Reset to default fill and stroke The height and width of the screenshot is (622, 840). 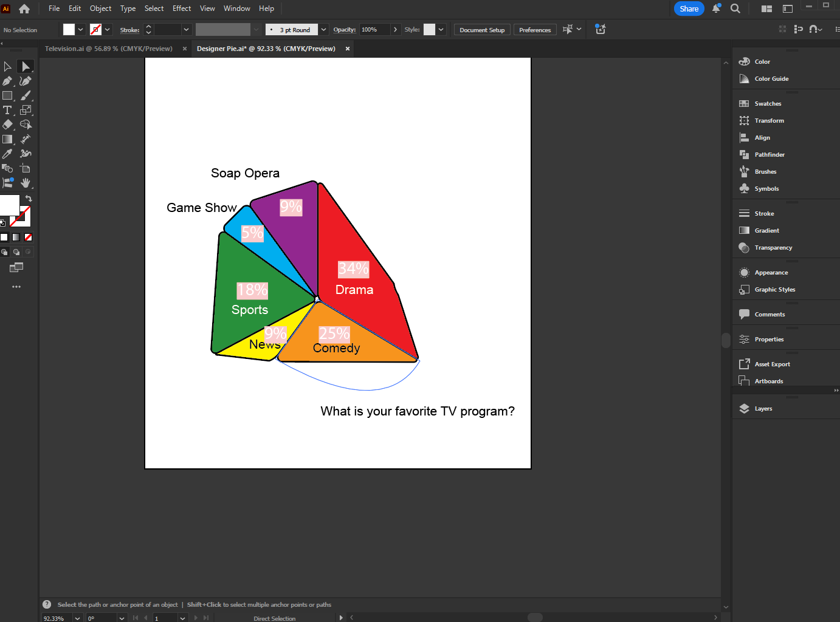[x=3, y=222]
